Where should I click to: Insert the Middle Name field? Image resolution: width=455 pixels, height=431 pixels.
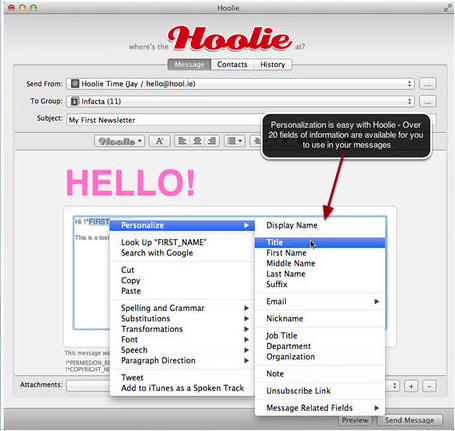tap(320, 264)
